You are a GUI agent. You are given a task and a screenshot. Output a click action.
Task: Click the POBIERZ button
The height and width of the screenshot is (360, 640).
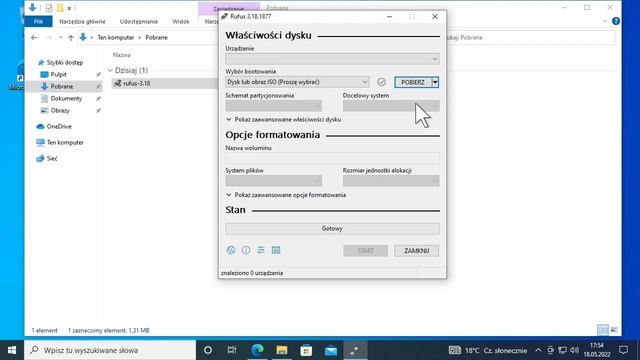click(x=413, y=82)
